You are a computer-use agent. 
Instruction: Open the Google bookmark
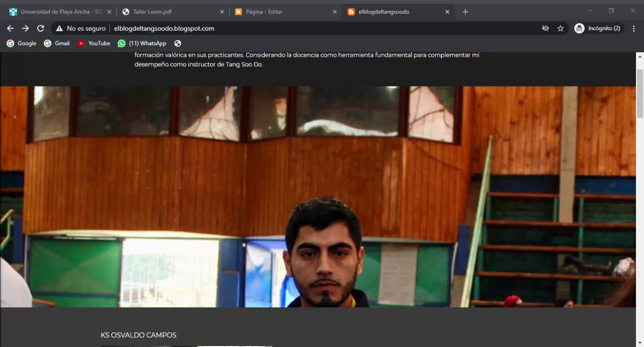click(x=21, y=43)
